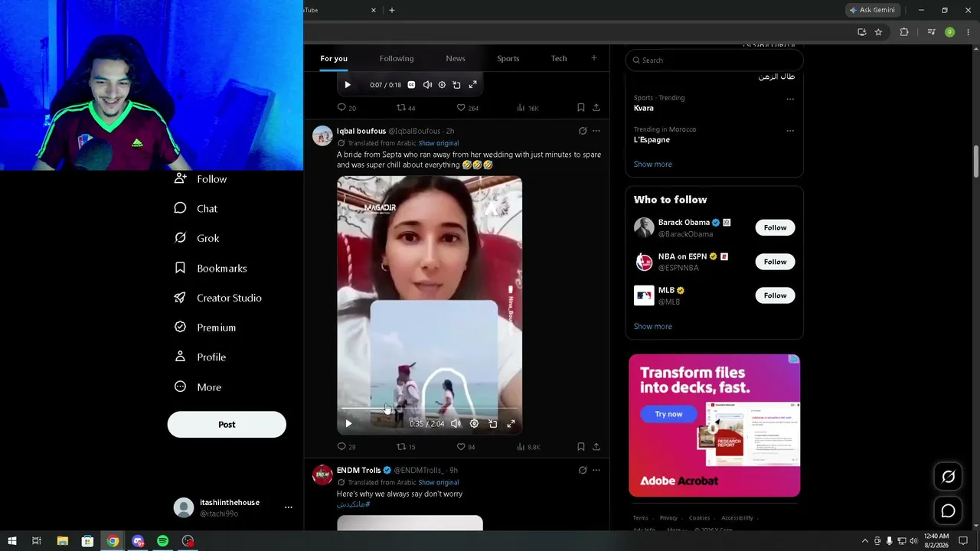Open the Profile page from the sidebar
Image resolution: width=980 pixels, height=551 pixels.
(200, 357)
